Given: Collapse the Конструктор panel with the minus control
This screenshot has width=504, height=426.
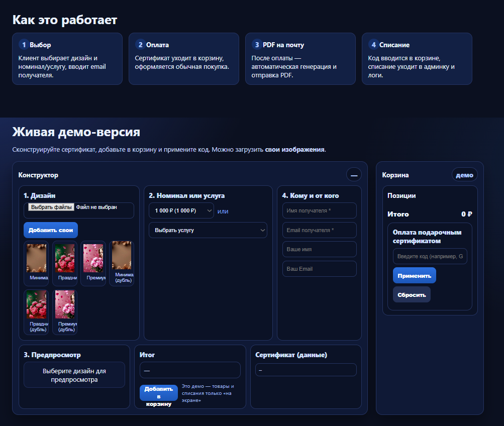Looking at the screenshot, I should (354, 174).
